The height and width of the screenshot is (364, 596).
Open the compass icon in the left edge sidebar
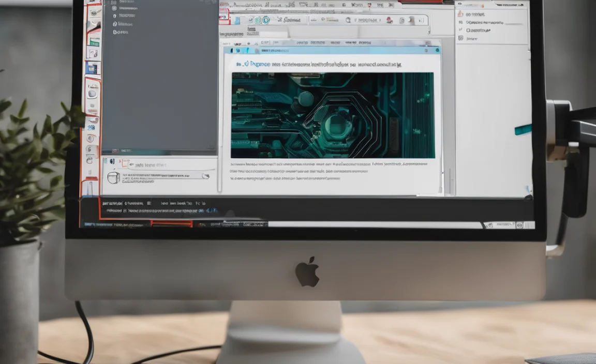pyautogui.click(x=89, y=138)
